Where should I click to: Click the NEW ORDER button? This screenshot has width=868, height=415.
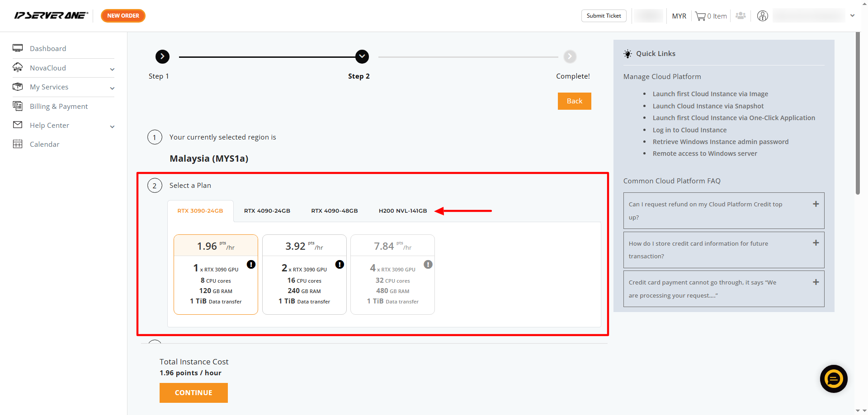[123, 15]
